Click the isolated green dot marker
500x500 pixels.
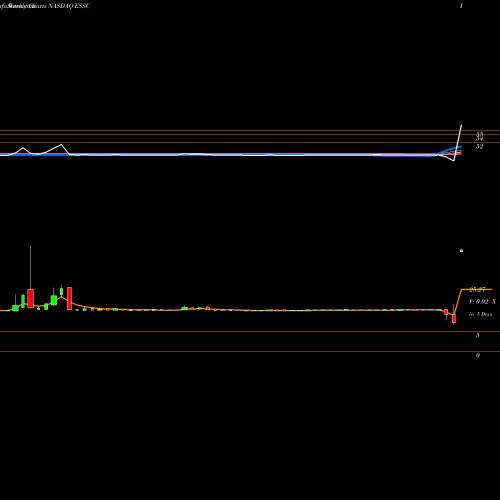[461, 250]
